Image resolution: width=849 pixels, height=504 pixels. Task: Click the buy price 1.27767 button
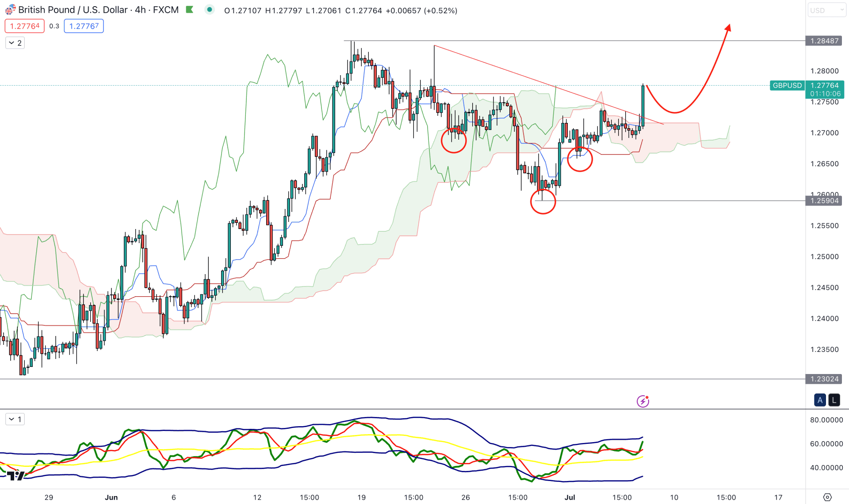pos(84,26)
